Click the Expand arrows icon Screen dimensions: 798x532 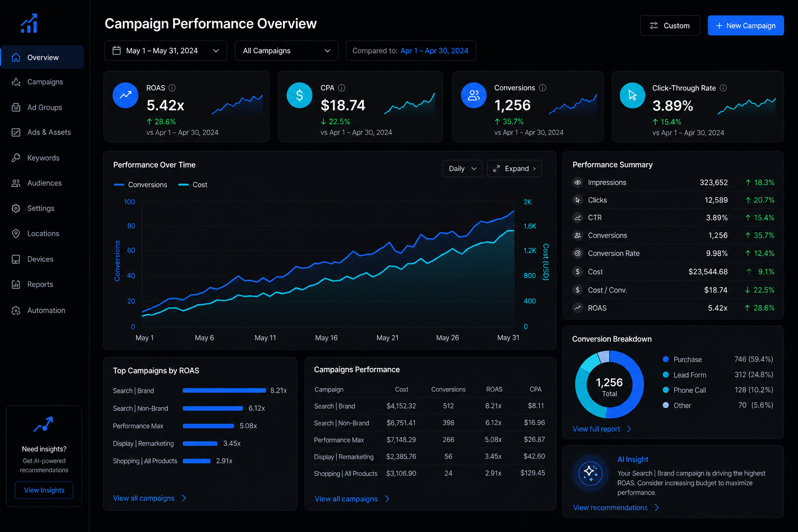497,168
